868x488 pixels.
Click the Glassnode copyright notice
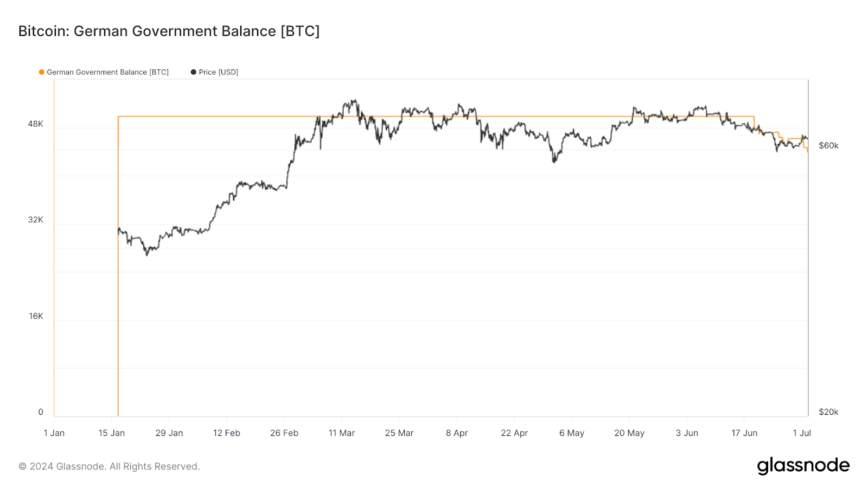pos(109,466)
